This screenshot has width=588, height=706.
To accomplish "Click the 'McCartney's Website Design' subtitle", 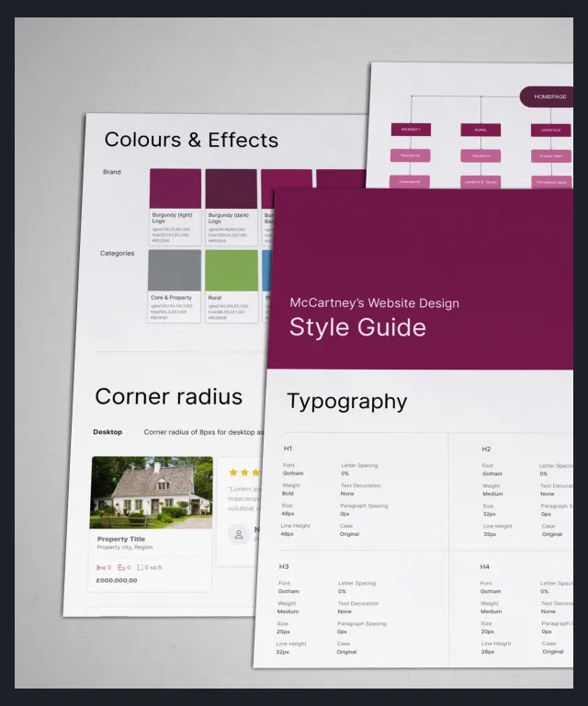I will pos(374,303).
